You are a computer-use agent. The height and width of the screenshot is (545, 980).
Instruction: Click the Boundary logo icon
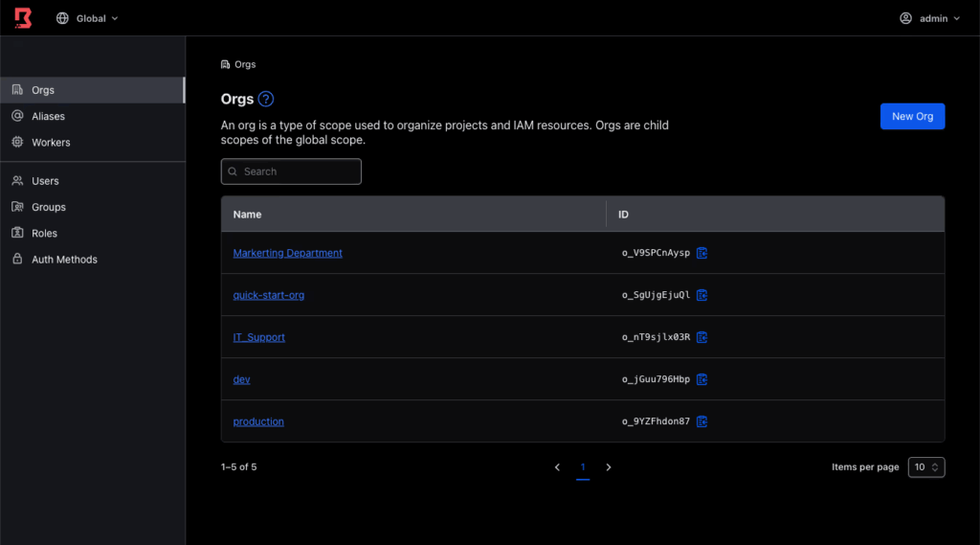click(22, 18)
